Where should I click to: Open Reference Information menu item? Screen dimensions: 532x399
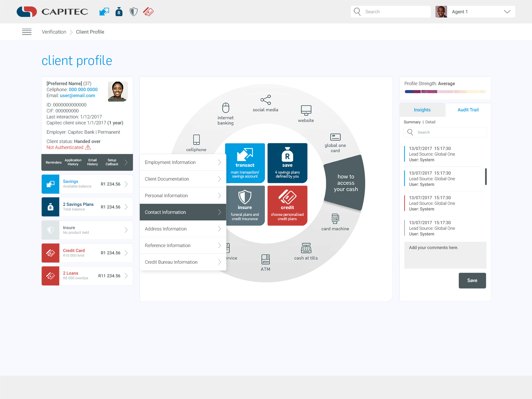click(183, 245)
